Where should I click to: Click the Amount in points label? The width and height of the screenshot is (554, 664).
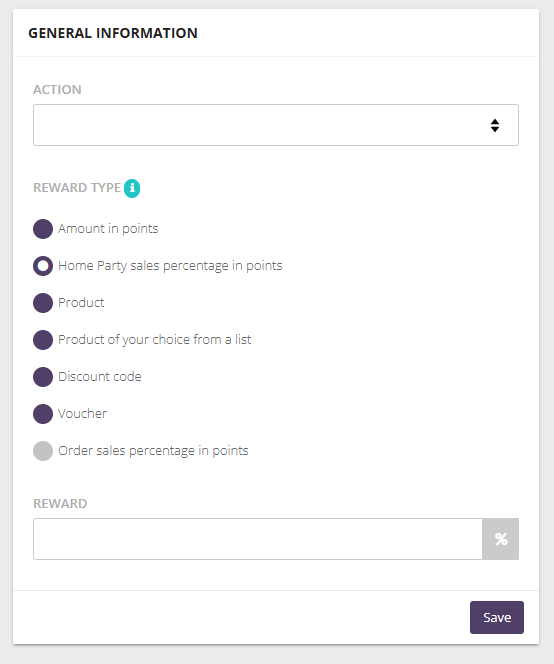(x=108, y=229)
